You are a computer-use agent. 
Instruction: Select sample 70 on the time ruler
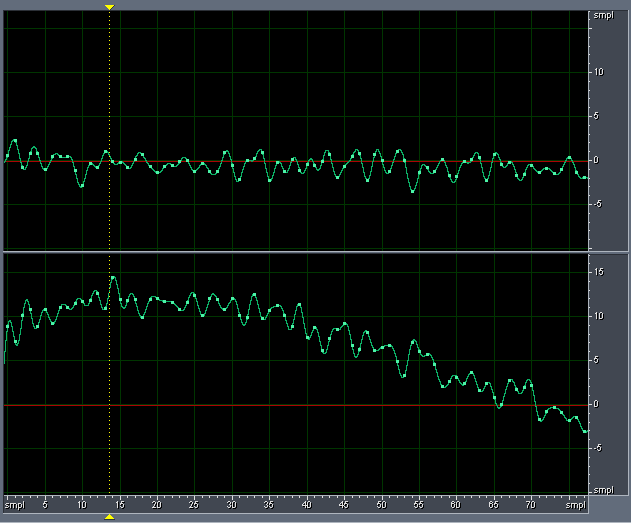(531, 504)
